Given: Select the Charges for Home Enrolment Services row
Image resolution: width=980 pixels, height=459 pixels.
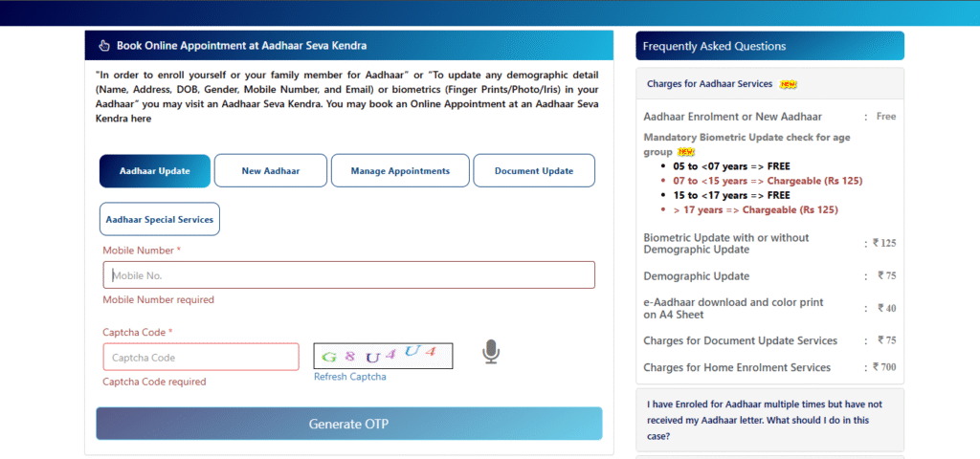Looking at the screenshot, I should pyautogui.click(x=737, y=367).
